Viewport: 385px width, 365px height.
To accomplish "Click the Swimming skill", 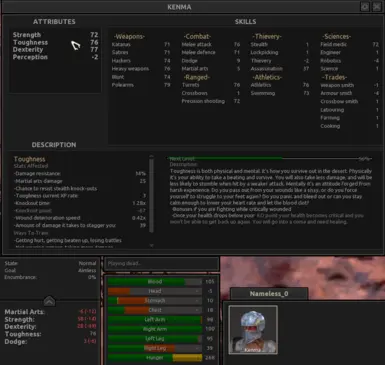I will (x=280, y=93).
